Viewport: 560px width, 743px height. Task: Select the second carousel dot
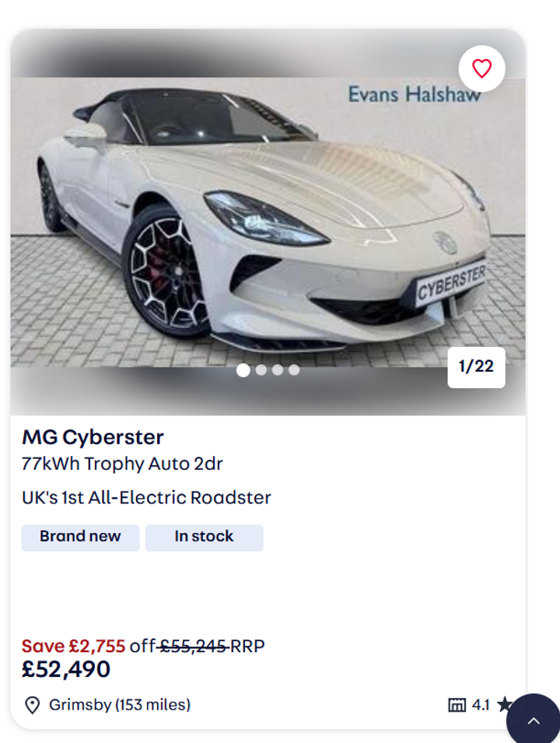[261, 370]
